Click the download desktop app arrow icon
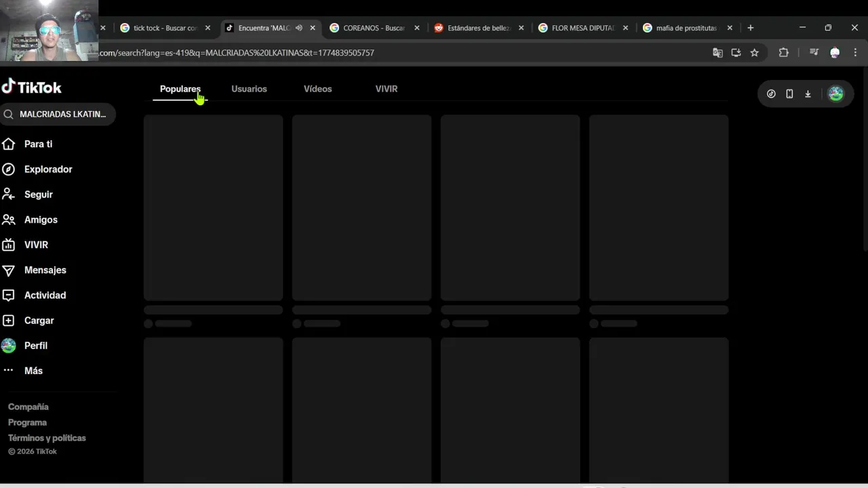This screenshot has width=868, height=488. coord(808,94)
